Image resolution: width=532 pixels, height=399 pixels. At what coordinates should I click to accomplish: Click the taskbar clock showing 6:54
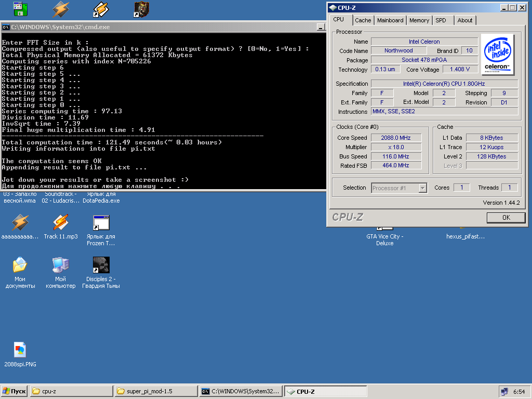coord(519,392)
